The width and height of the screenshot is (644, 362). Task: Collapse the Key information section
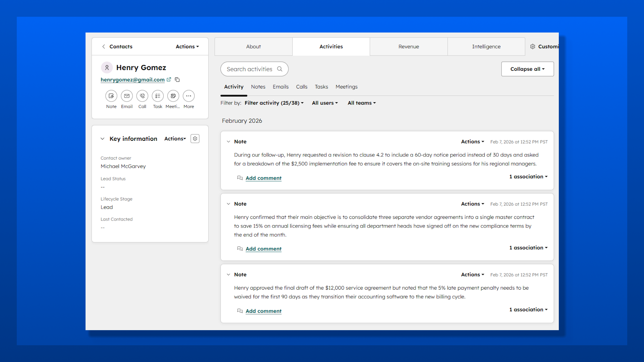coord(103,139)
